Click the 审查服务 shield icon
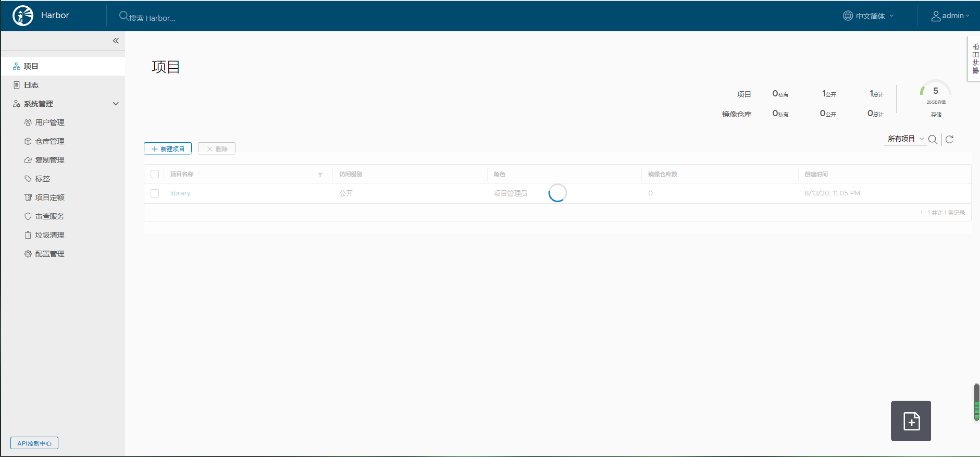 [28, 216]
